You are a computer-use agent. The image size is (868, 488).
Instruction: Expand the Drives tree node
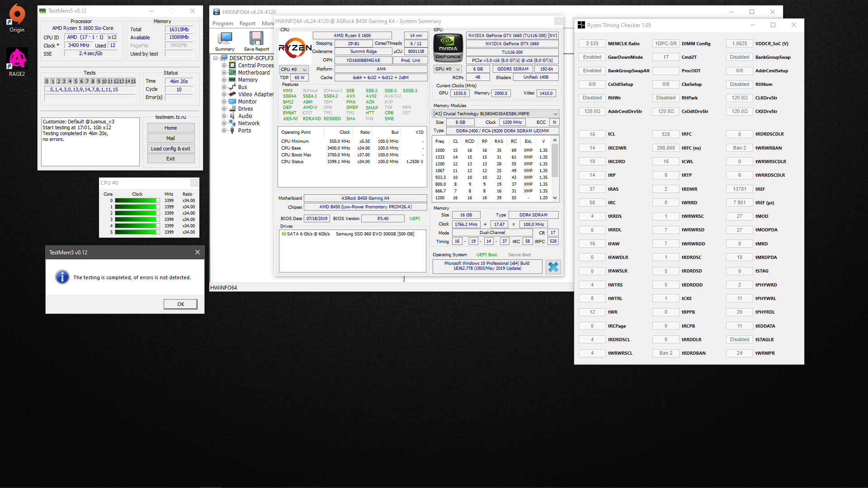[224, 109]
